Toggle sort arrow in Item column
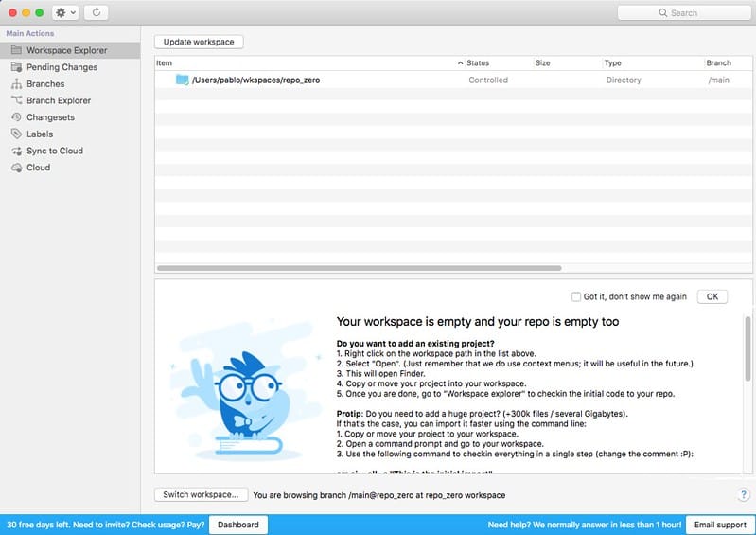Image resolution: width=756 pixels, height=535 pixels. click(460, 63)
